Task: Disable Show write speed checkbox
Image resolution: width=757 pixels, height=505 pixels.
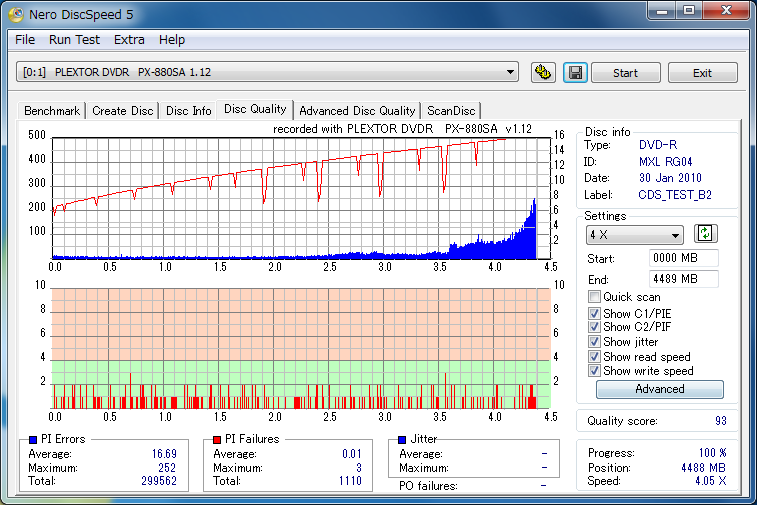Action: point(595,371)
